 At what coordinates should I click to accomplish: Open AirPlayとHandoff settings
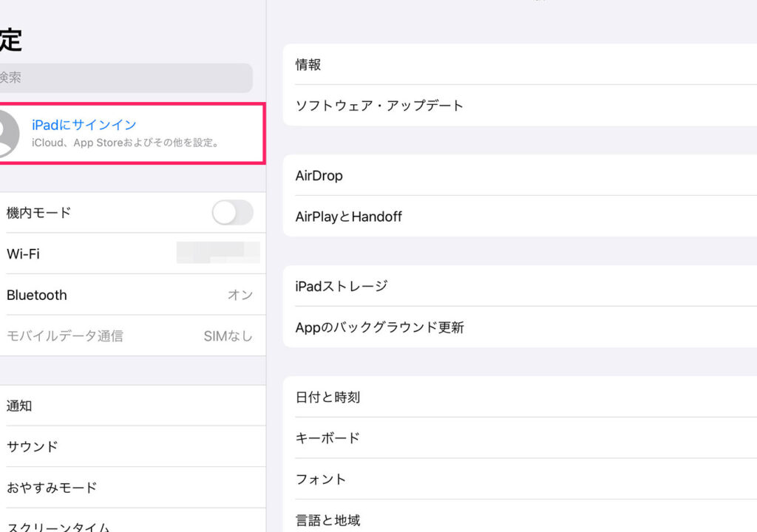[517, 216]
